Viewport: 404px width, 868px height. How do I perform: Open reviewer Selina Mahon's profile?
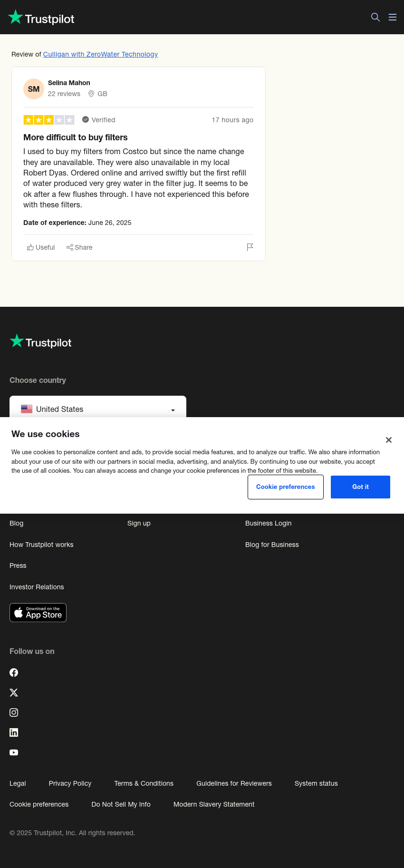click(69, 83)
